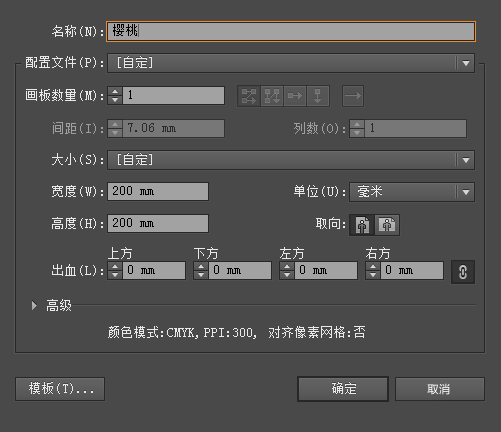Decrease 右方 right bleed value
Image resolution: width=501 pixels, height=432 pixels.
(x=373, y=275)
